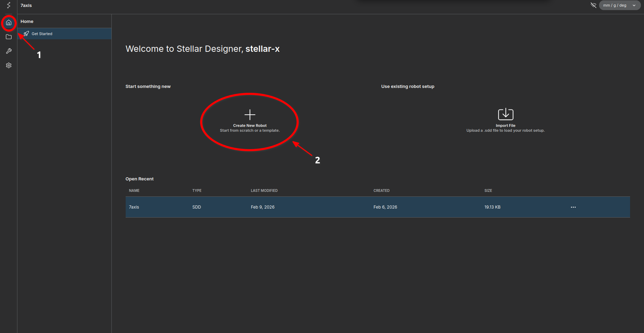The width and height of the screenshot is (644, 333).
Task: Sort by the LAST MODIFIED column header
Action: (264, 190)
